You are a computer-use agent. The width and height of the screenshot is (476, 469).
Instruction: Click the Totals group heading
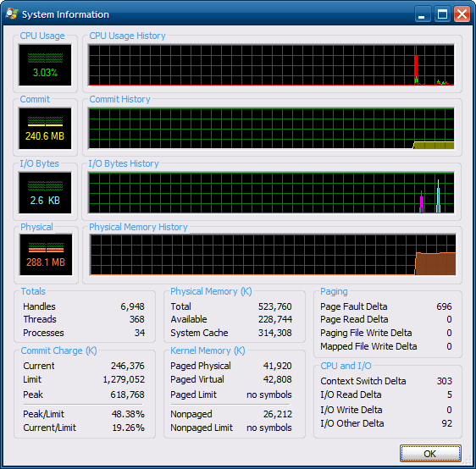click(x=33, y=291)
